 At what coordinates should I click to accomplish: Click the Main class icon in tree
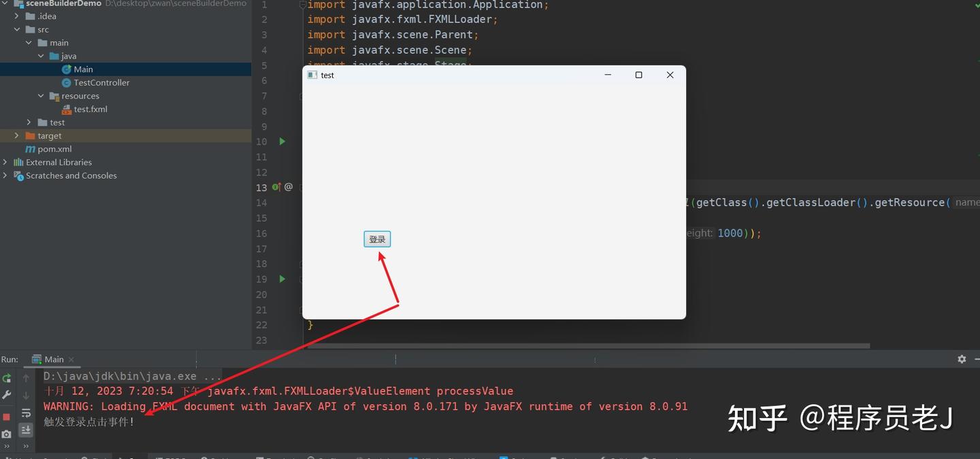pos(67,69)
